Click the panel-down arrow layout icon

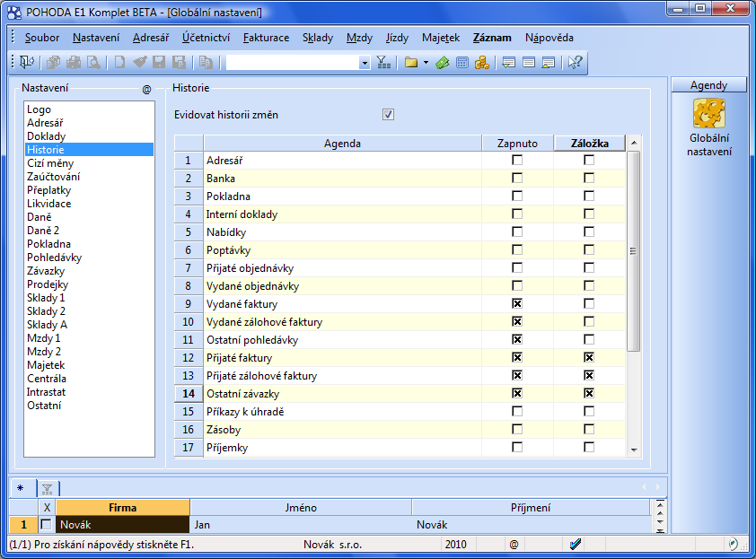click(509, 62)
